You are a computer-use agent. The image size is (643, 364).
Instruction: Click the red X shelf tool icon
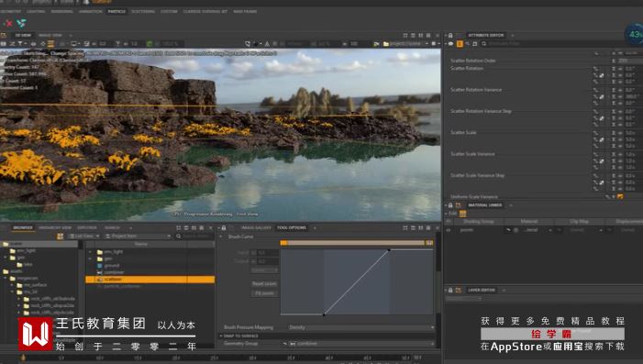[7, 23]
